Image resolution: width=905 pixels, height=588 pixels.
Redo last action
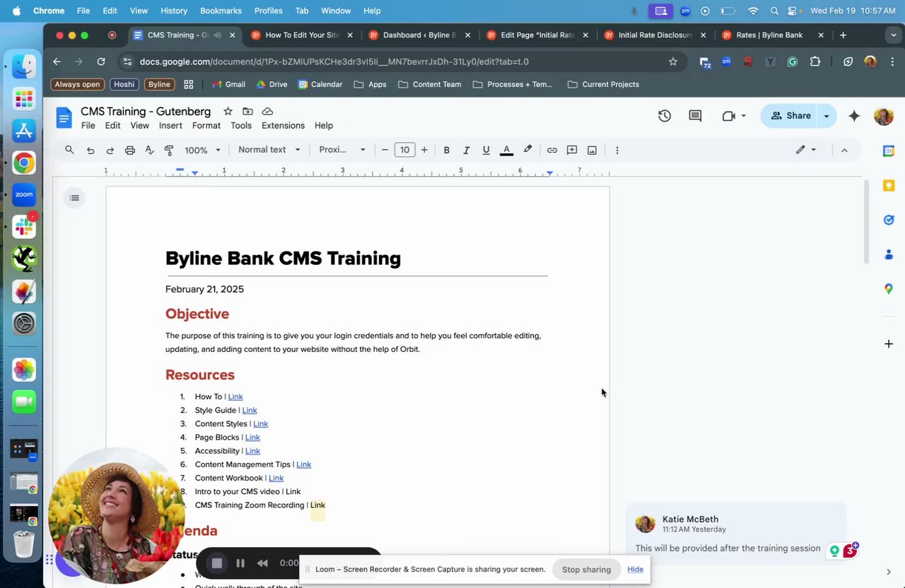(110, 150)
